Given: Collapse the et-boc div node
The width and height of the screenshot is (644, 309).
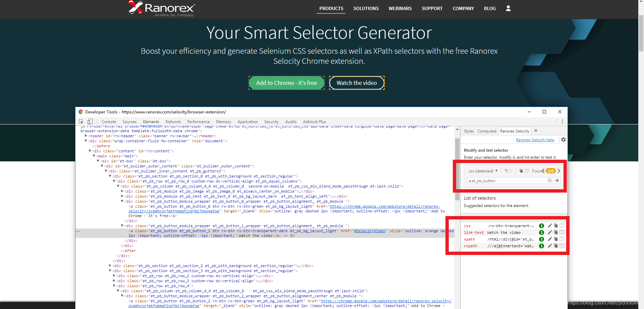Looking at the screenshot, I should coord(98,161).
